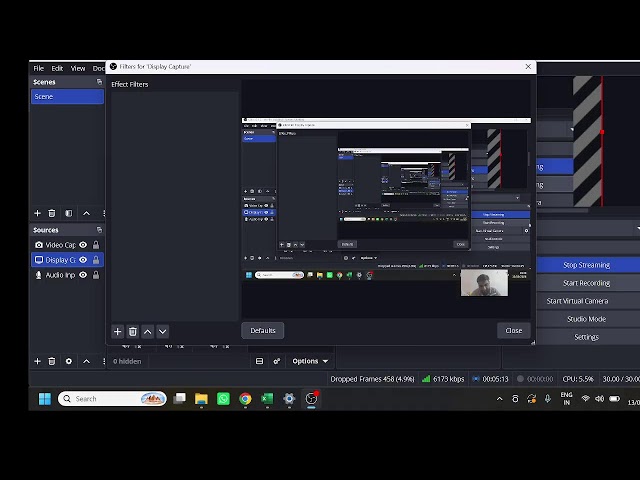Click the mixer layout icon beside 0 hidden
The image size is (640, 480).
click(x=259, y=361)
